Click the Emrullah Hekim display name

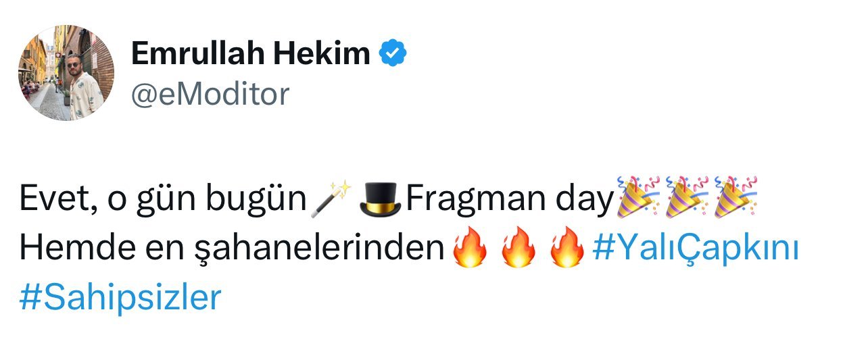tap(250, 53)
